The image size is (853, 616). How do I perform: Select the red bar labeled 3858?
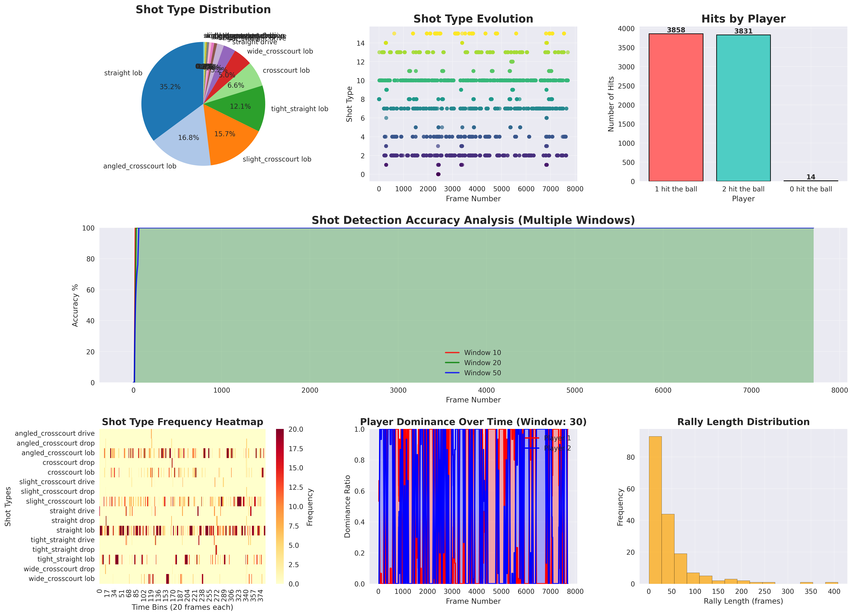[676, 108]
